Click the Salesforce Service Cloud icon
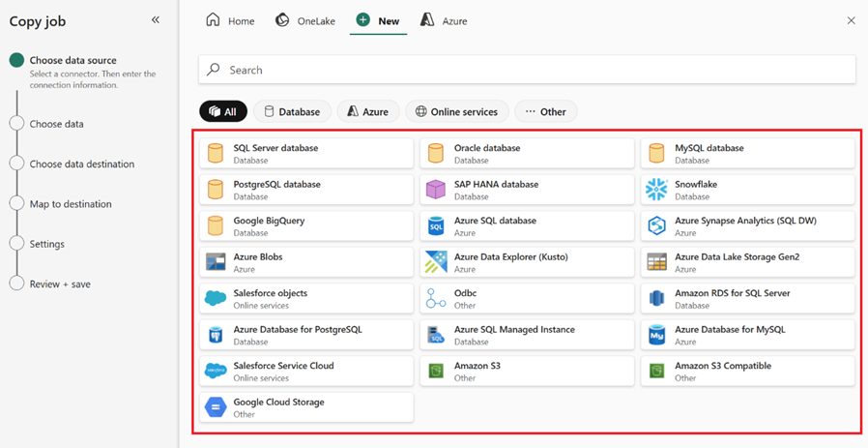The height and width of the screenshot is (448, 868). coord(216,371)
